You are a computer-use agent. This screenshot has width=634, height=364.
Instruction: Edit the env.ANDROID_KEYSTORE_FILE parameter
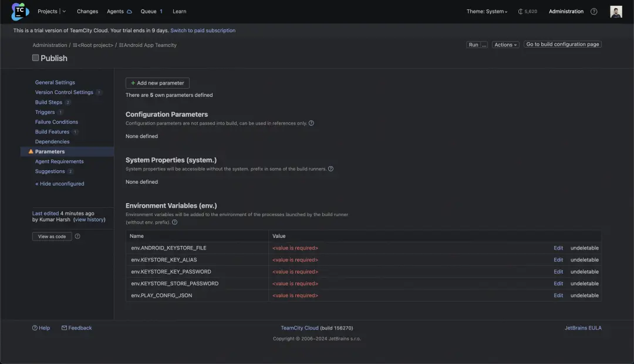pos(558,248)
